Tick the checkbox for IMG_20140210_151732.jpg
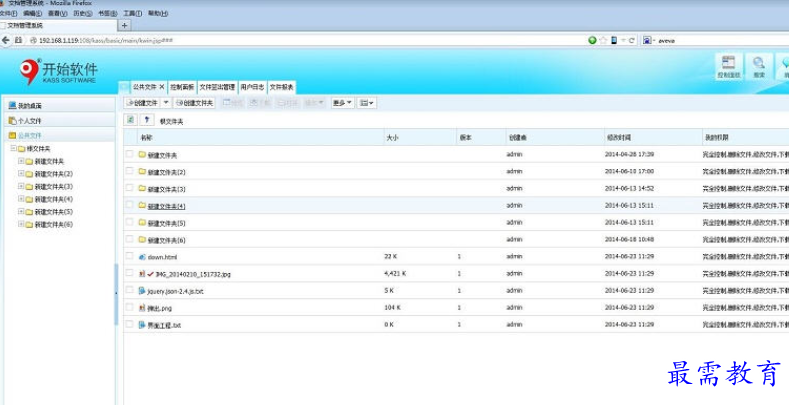The image size is (789, 405). (129, 273)
